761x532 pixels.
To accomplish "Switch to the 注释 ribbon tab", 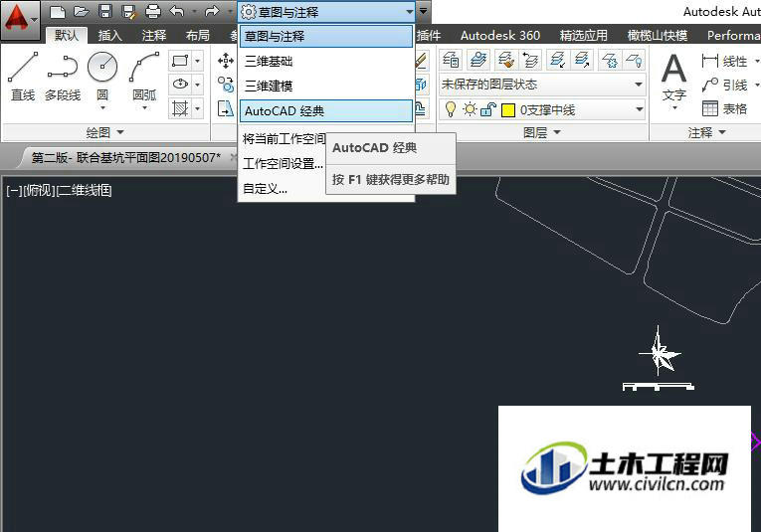I will [154, 36].
